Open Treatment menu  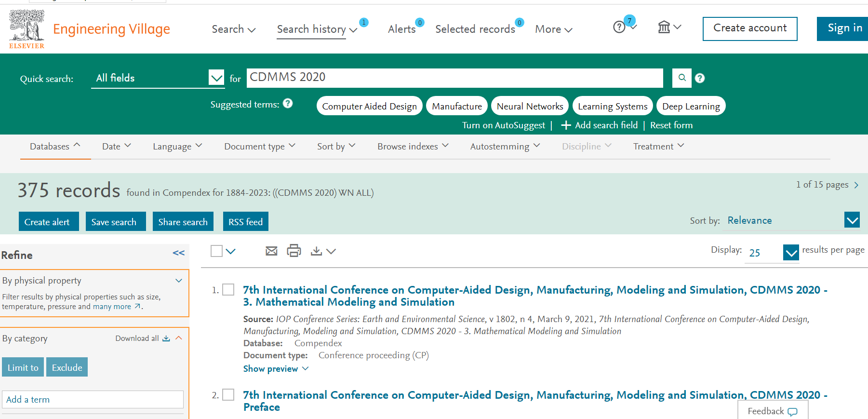pos(658,146)
